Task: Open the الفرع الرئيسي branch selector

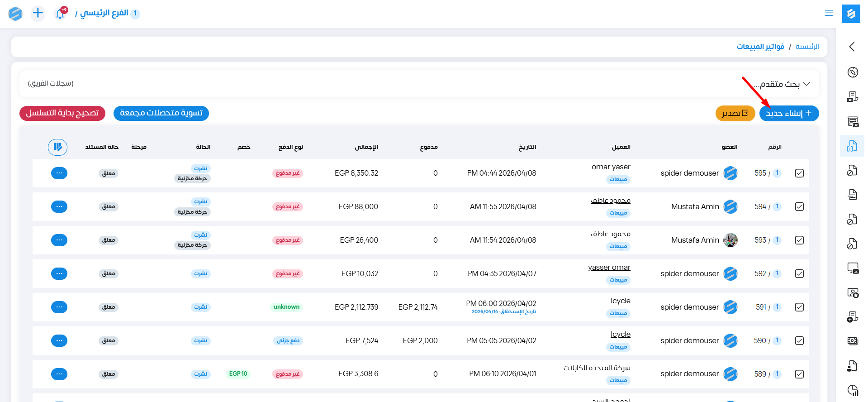Action: point(104,13)
